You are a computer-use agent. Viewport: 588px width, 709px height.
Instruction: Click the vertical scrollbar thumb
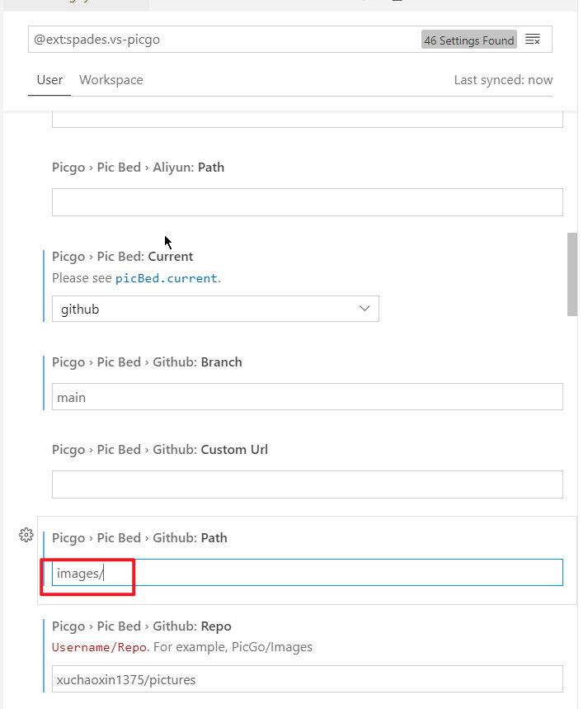pos(572,275)
